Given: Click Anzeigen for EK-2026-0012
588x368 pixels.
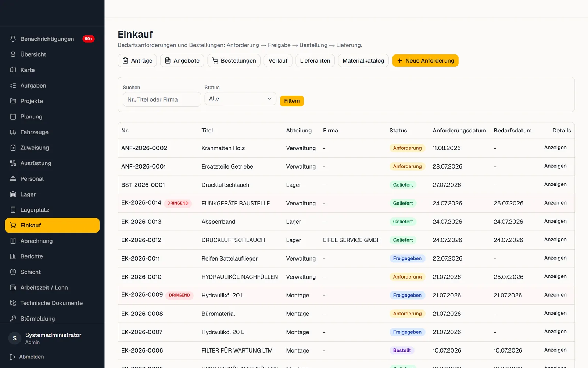Looking at the screenshot, I should pyautogui.click(x=555, y=240).
